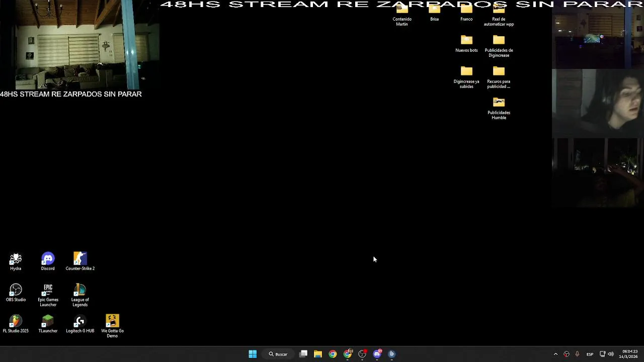Select the Brisa folder
This screenshot has width=644, height=362.
(x=434, y=14)
